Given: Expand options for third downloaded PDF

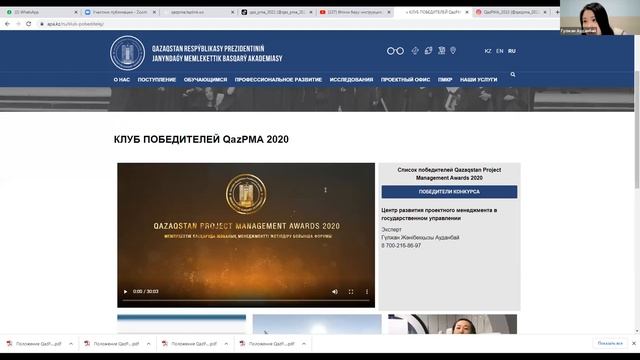Looking at the screenshot, I should (x=226, y=344).
